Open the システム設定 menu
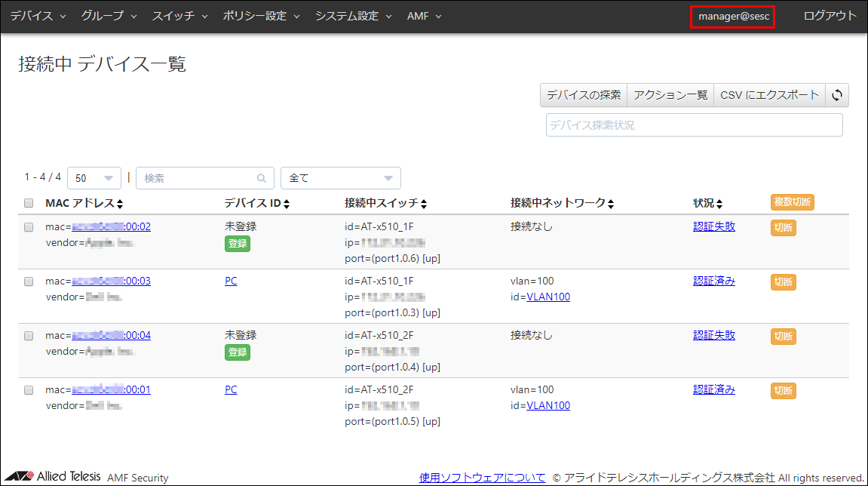The width and height of the screenshot is (868, 486). tap(353, 16)
